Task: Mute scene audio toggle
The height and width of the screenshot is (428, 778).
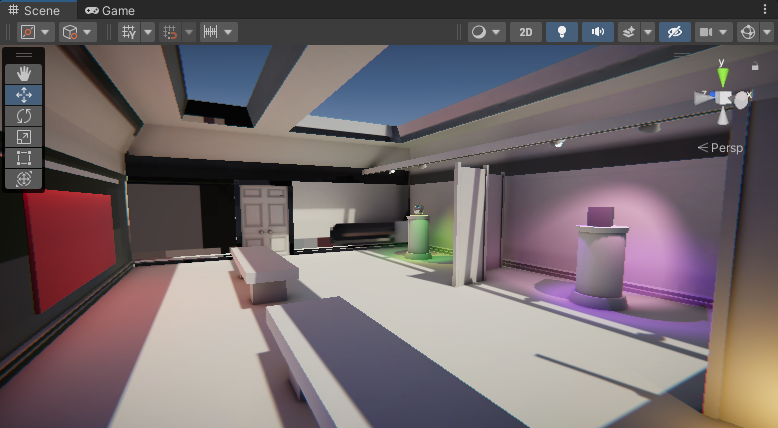Action: tap(598, 32)
